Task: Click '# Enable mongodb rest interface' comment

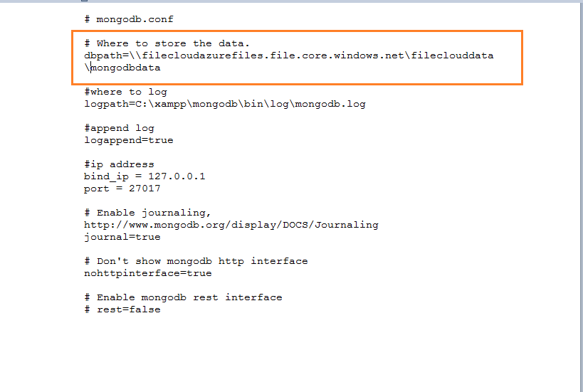Action: [x=184, y=297]
